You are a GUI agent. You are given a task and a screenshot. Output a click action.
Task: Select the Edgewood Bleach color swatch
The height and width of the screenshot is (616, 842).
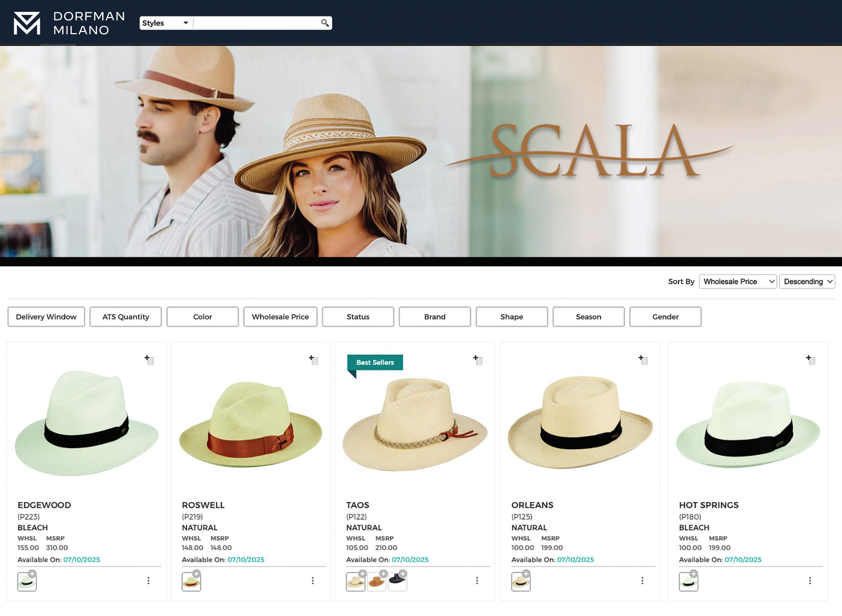point(27,582)
